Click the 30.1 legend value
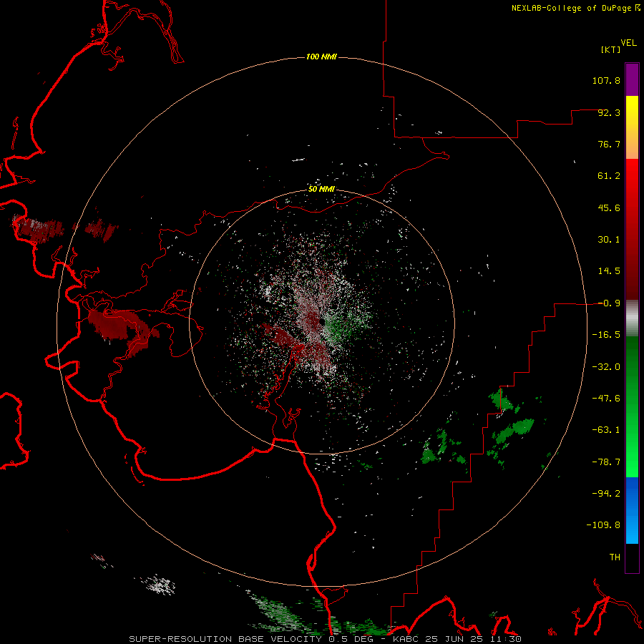The image size is (644, 644). pyautogui.click(x=609, y=240)
